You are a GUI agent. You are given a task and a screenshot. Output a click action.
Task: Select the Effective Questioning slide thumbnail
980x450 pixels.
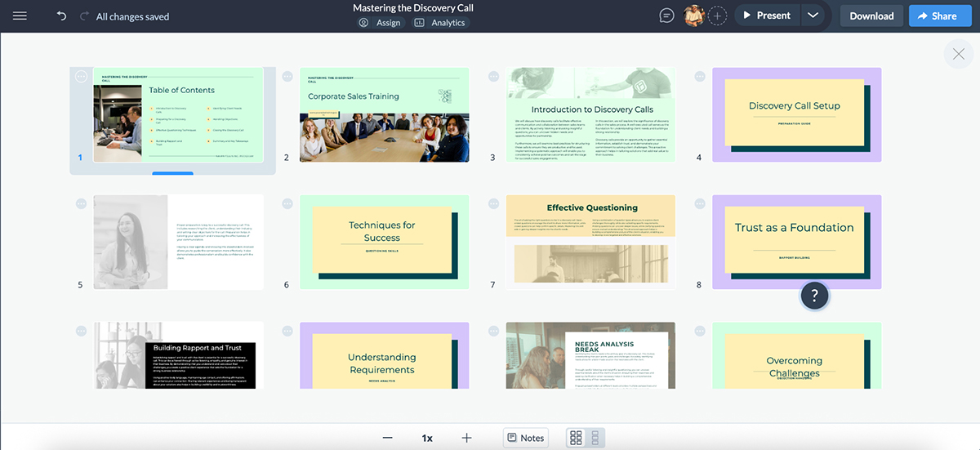(x=590, y=242)
